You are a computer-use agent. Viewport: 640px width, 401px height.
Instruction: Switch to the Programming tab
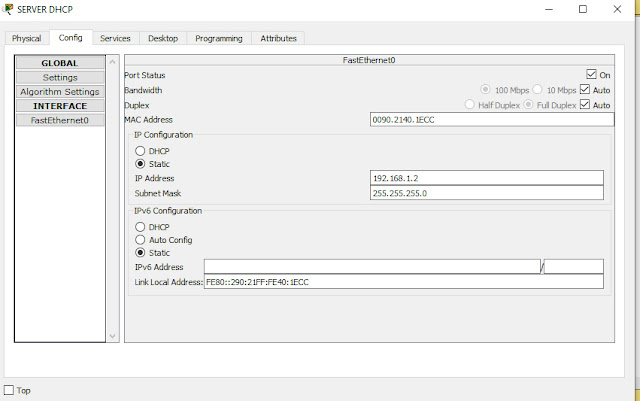219,38
